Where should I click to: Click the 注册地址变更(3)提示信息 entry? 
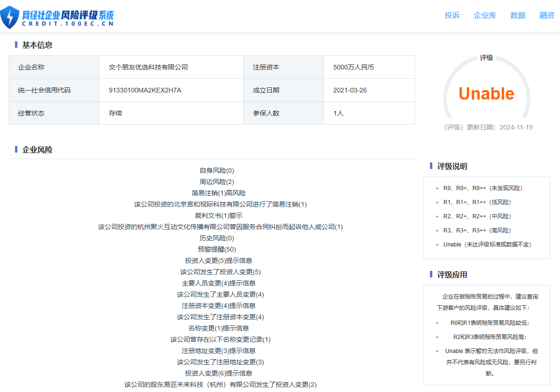(219, 351)
